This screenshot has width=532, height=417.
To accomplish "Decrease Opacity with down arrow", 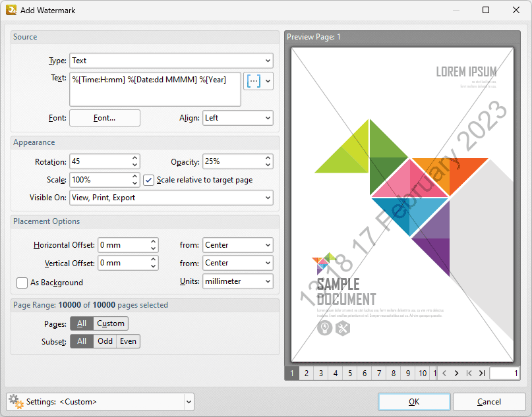I will click(268, 165).
